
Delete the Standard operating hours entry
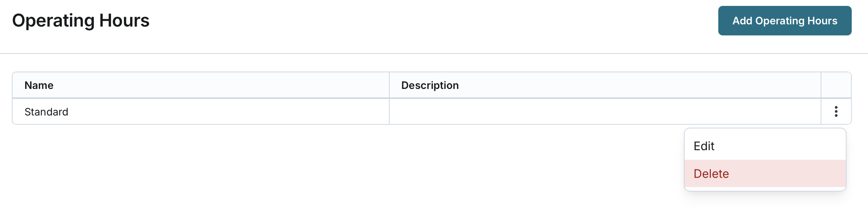point(711,174)
